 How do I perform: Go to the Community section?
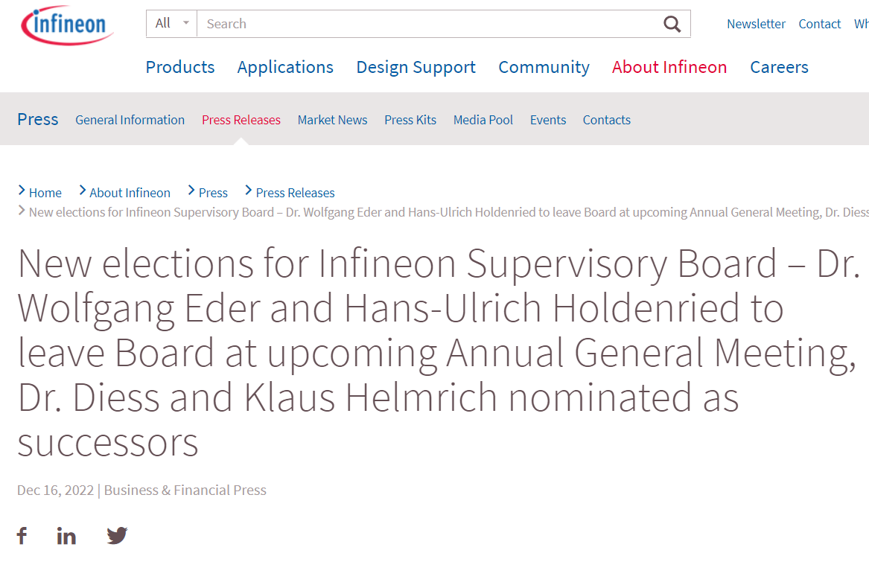coord(544,67)
